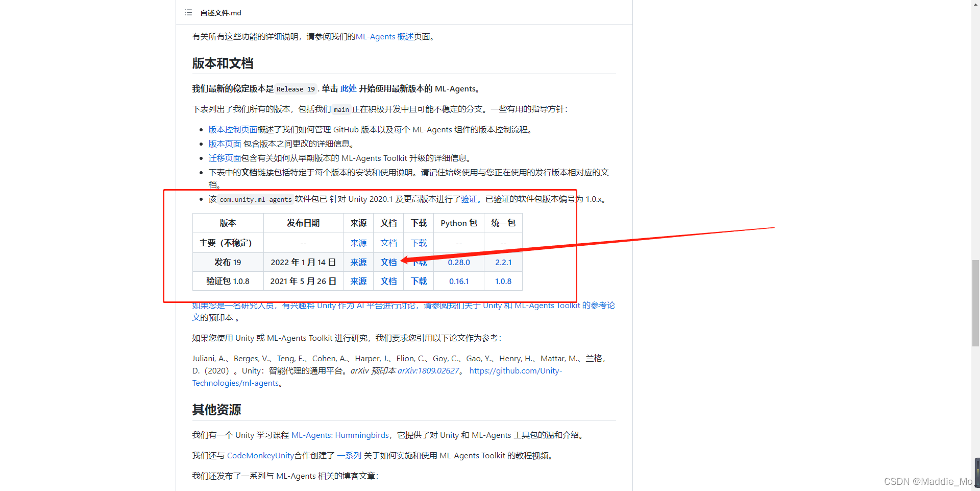Open the 版本控制页面 link
The height and width of the screenshot is (491, 980).
[x=233, y=130]
